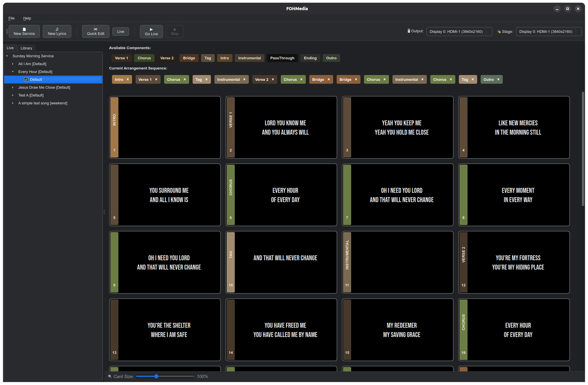Click the Stop button in the toolbar
This screenshot has width=588, height=385.
point(175,31)
